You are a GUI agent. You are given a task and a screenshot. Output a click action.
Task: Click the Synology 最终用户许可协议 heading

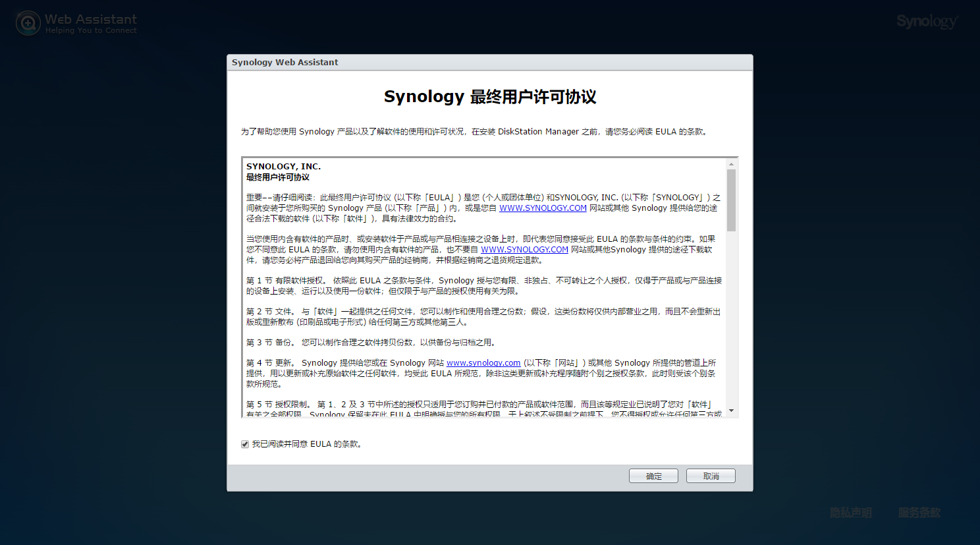pos(490,97)
